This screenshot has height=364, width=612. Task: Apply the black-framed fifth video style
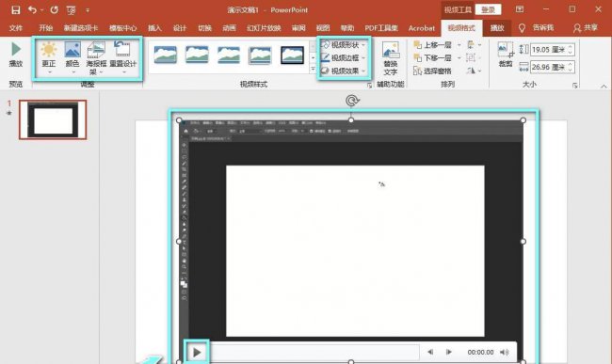(x=292, y=55)
